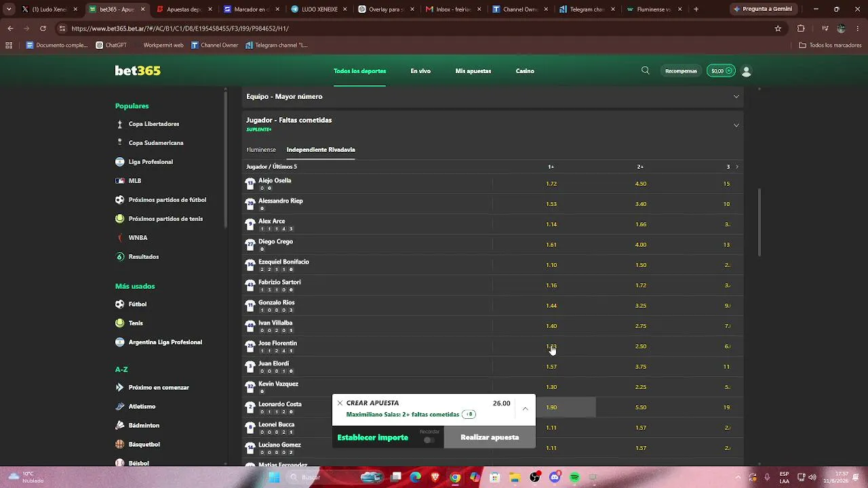Switch to Todos los deportes

[x=359, y=71]
